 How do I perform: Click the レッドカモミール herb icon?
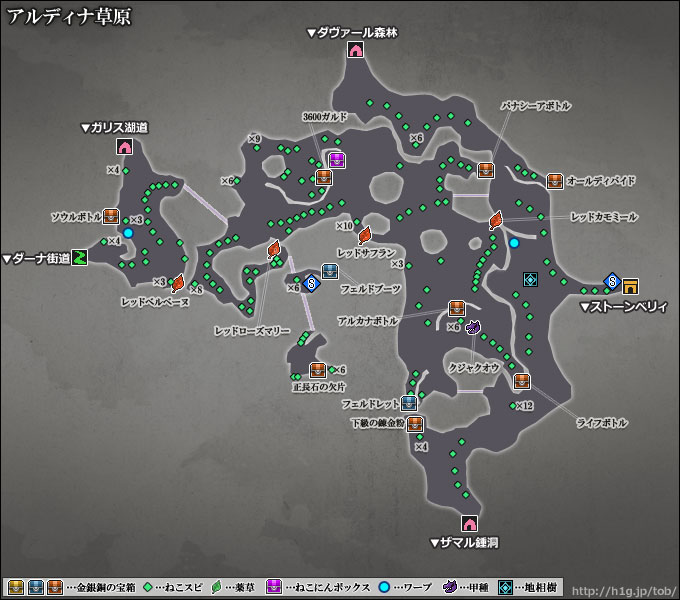(495, 220)
